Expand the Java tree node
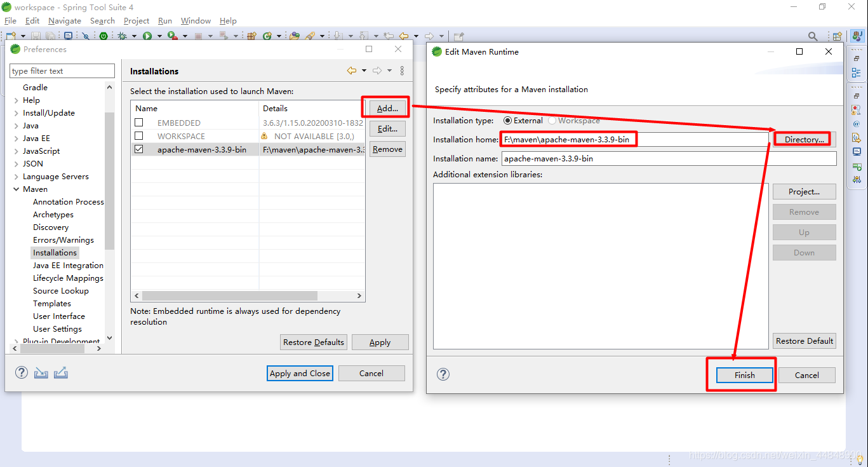This screenshot has height=467, width=868. [x=16, y=126]
